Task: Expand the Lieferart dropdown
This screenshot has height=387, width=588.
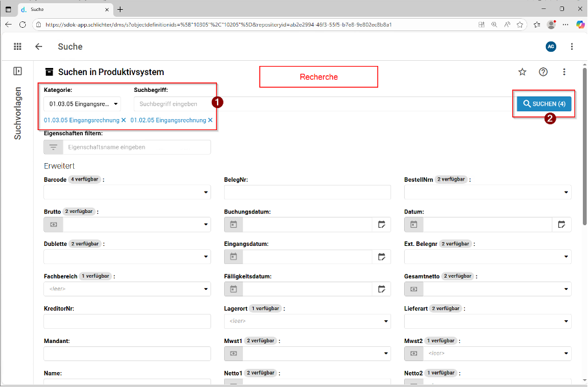Action: click(566, 321)
